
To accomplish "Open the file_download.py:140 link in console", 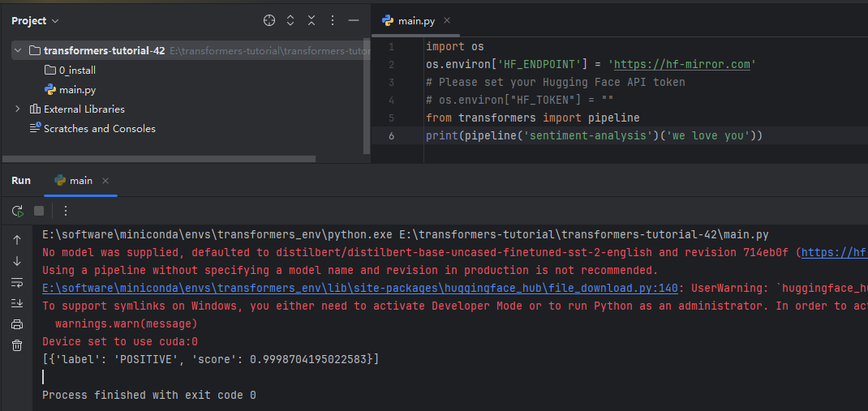I will [360, 289].
